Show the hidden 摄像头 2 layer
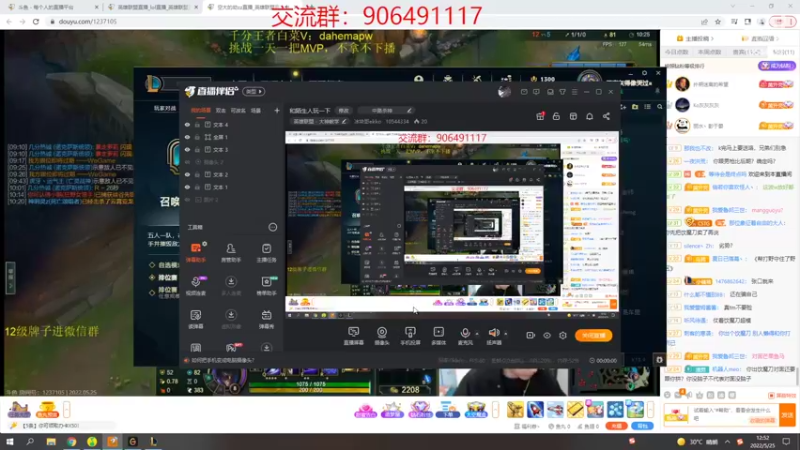Viewport: 800px width, 450px height. click(x=188, y=162)
